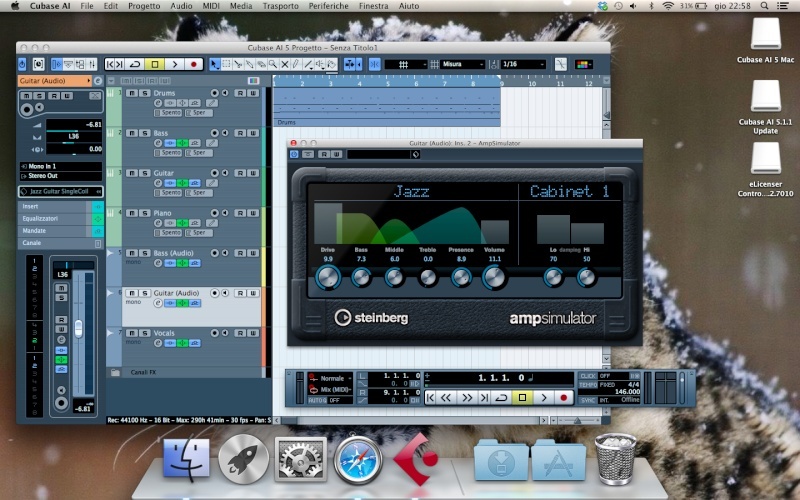
Task: Toggle AmpSimulator plugin power bypass
Action: pos(294,154)
